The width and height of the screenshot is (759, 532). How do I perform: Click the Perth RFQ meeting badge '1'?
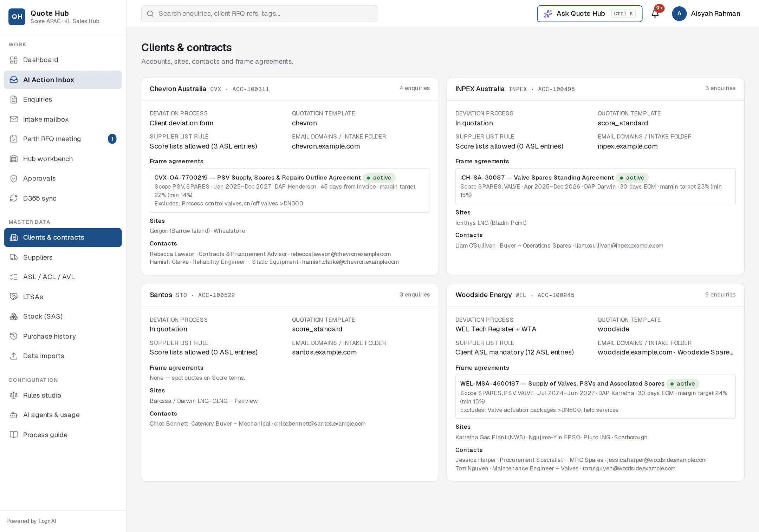112,139
